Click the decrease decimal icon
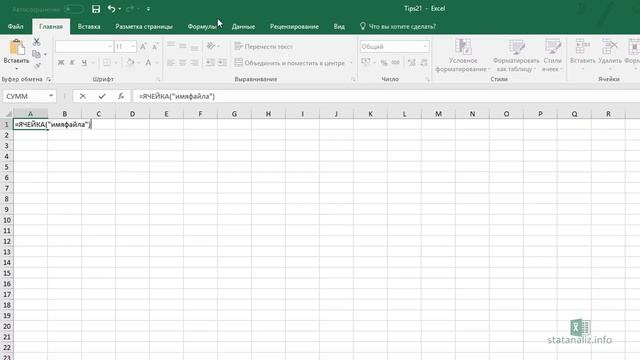 click(x=424, y=62)
